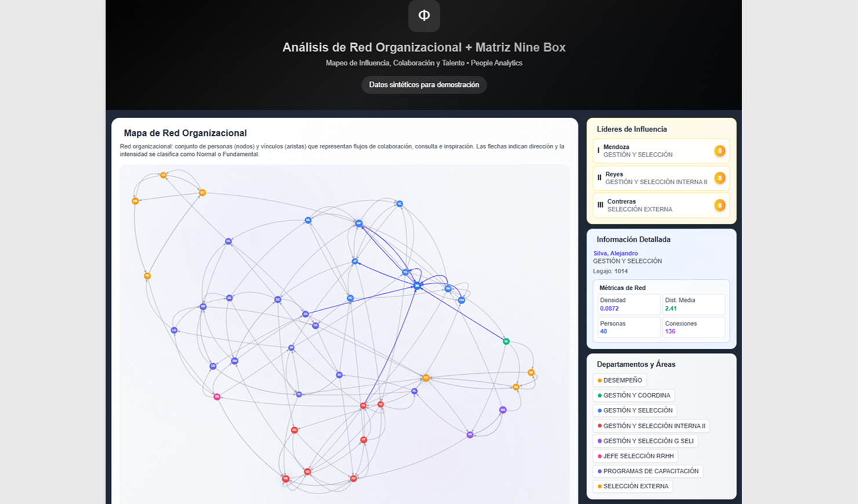
Task: Toggle the DESEMPEÑO department filter
Action: (620, 380)
